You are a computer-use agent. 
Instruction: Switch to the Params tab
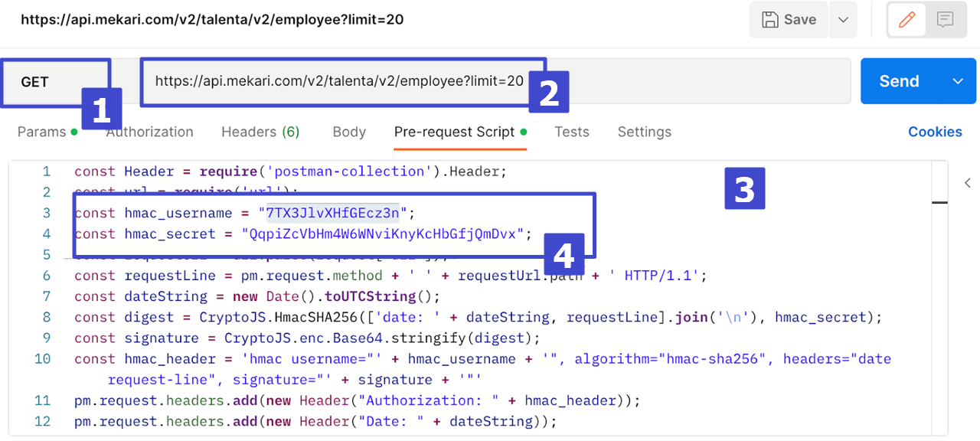click(x=47, y=132)
